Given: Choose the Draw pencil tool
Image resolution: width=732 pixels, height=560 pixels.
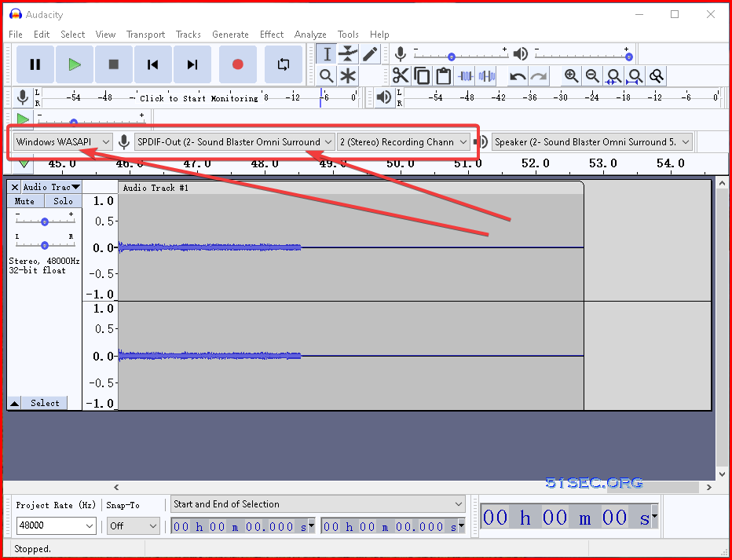Looking at the screenshot, I should (x=370, y=54).
